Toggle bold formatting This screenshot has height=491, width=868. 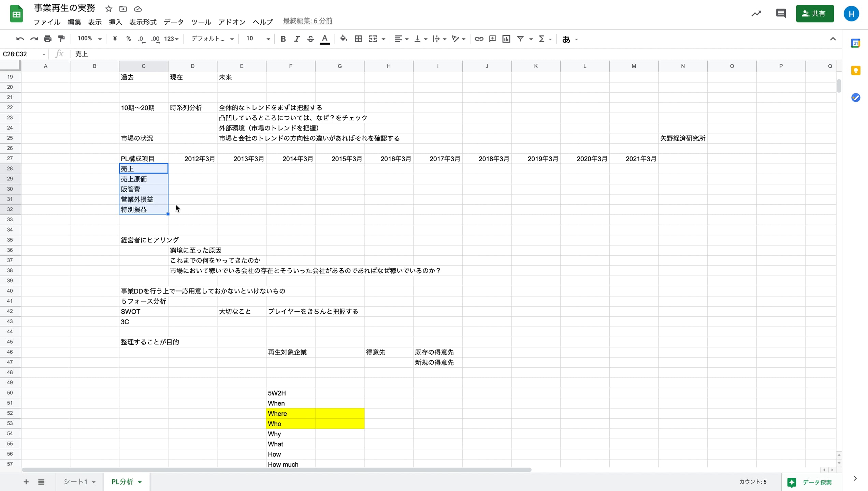pos(283,39)
